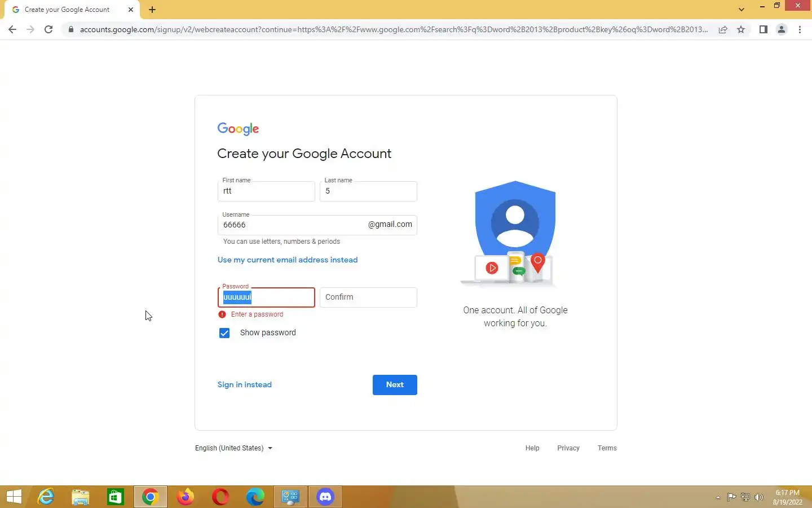Open the Chrome side panel icon
The image size is (812, 508).
click(763, 29)
